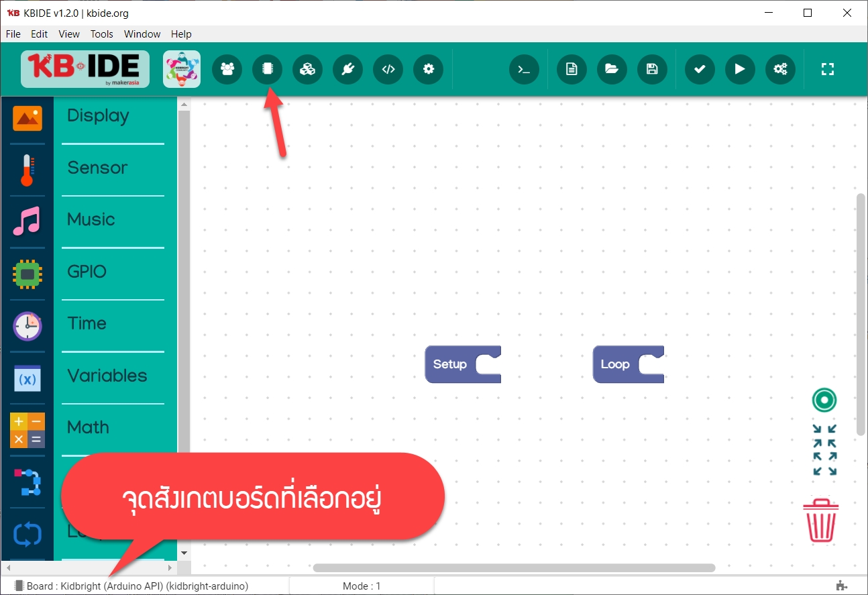The image size is (868, 595).
Task: Click the workspace horizontal scrollbar
Action: tap(513, 567)
